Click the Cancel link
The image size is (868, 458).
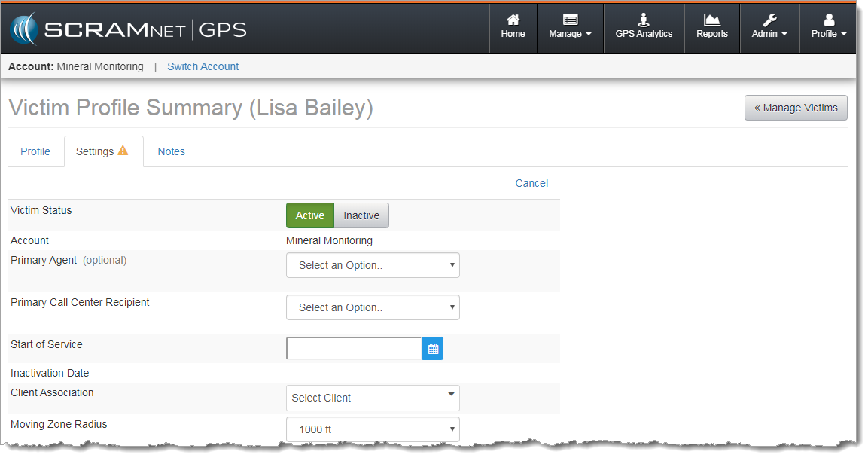click(531, 183)
